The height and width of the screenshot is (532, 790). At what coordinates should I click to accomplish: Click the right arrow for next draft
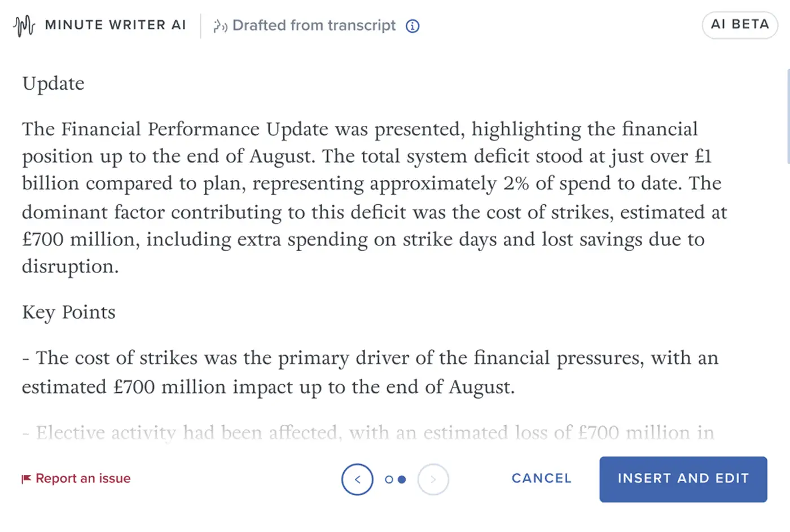point(433,480)
